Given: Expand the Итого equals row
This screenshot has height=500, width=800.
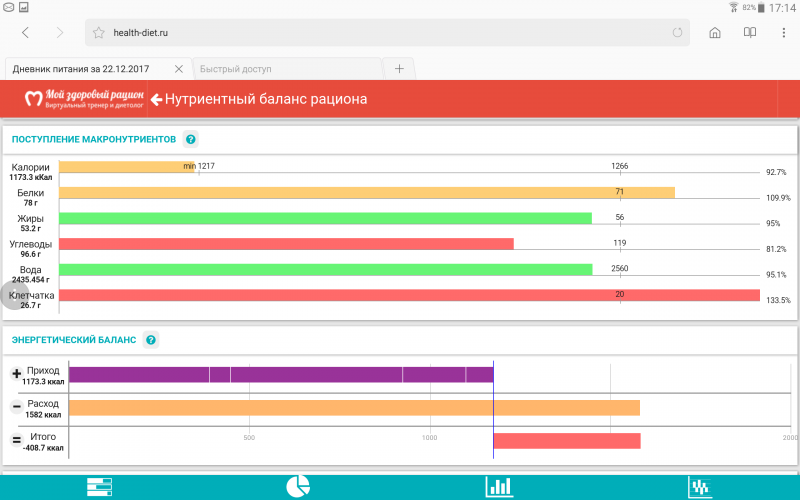Looking at the screenshot, I should click(16, 440).
